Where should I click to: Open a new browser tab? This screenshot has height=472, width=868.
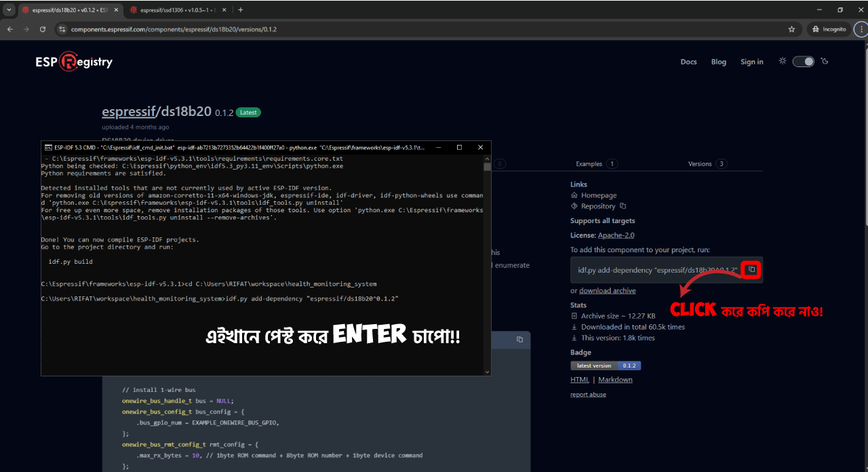tap(240, 9)
